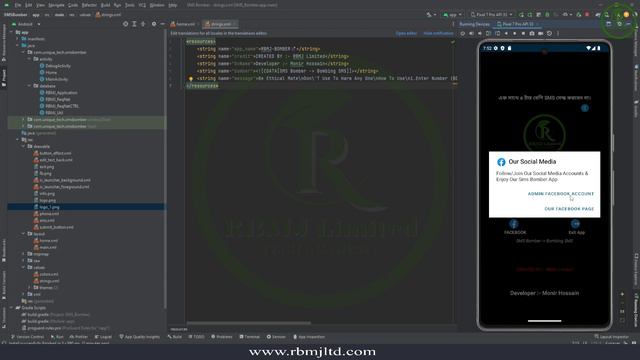Select logo_1.png in the drawable folder

click(x=47, y=207)
